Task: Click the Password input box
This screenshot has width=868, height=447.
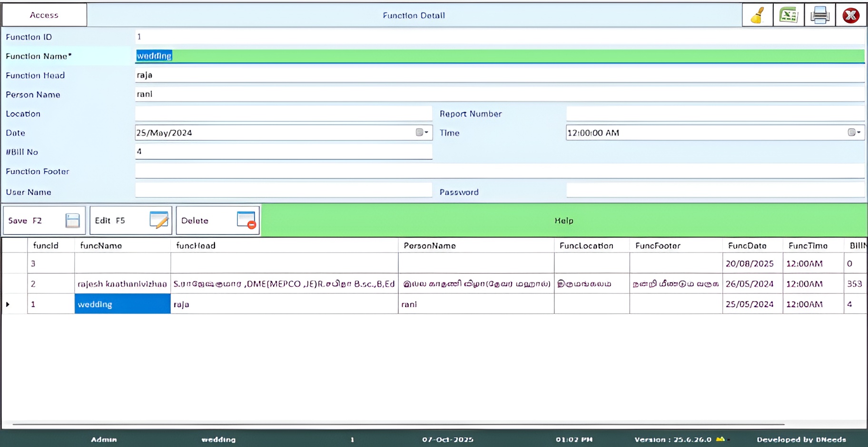Action: [715, 191]
